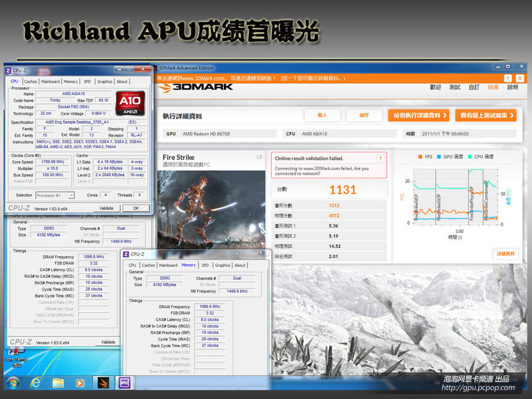Viewport: 532px width, 399px height.
Task: Switch to 3DMark via its taskbar icon
Action: [103, 383]
